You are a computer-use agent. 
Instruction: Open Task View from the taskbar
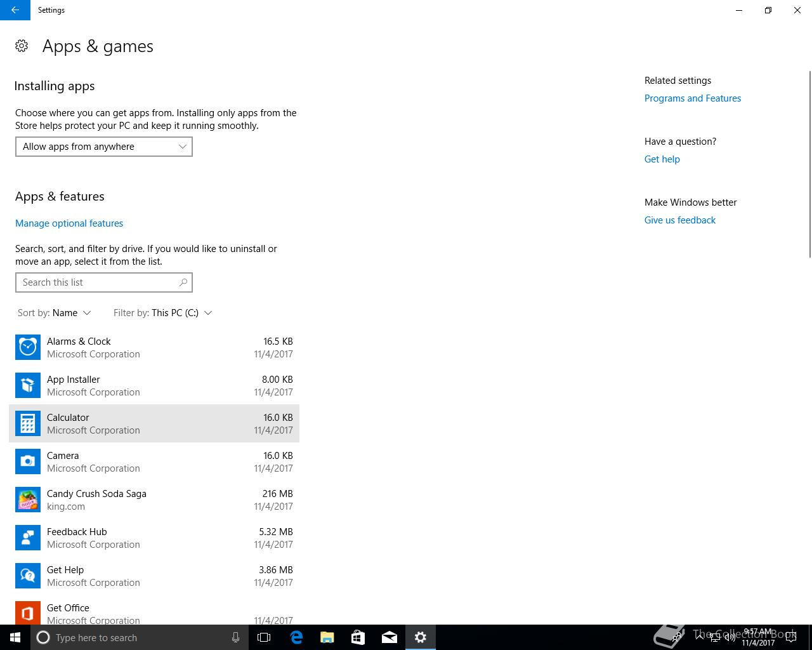(x=264, y=637)
